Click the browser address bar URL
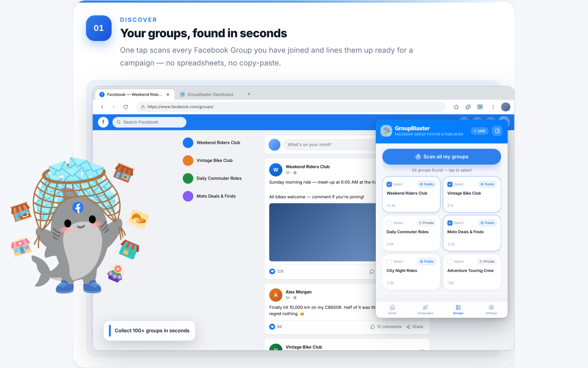Screen dimensions: 588x368 click(x=291, y=107)
